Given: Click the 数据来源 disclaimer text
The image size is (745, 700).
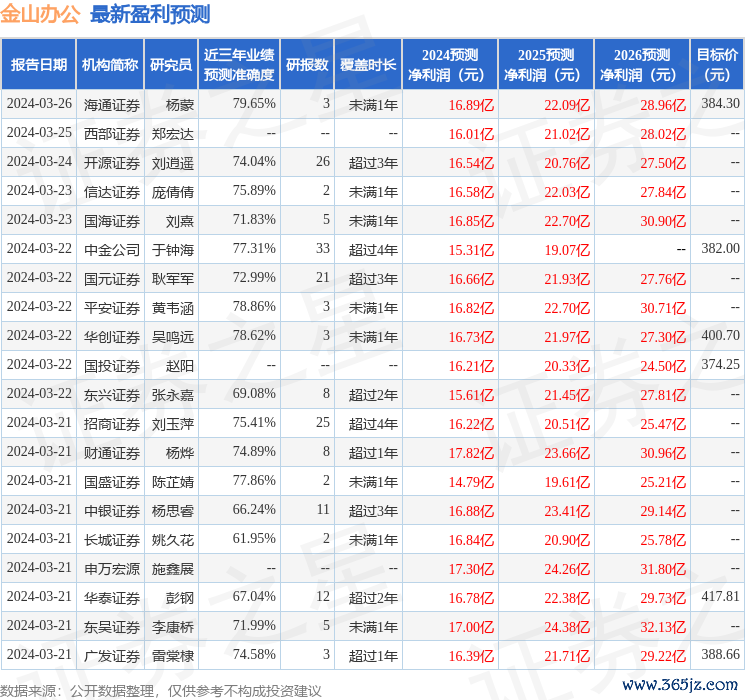Looking at the screenshot, I should tap(161, 690).
